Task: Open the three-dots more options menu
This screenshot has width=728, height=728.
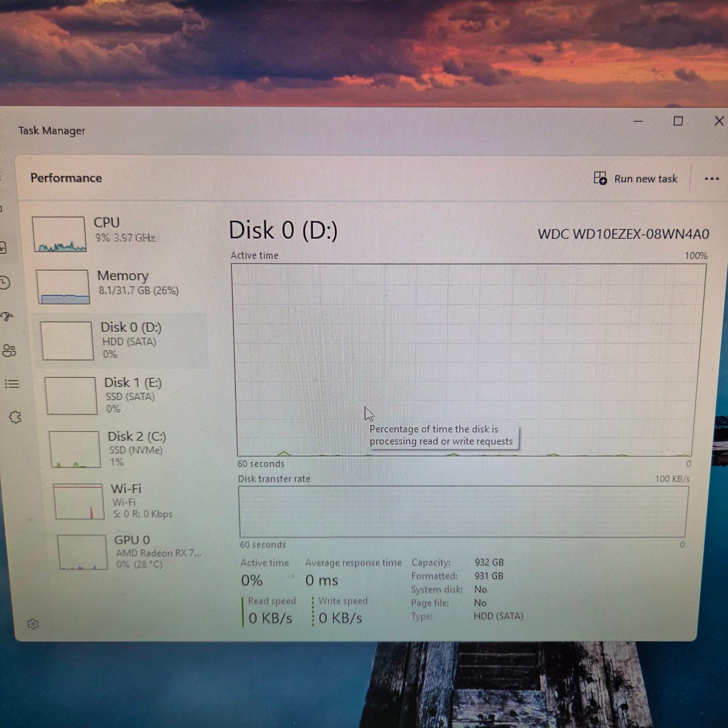Action: [x=712, y=179]
